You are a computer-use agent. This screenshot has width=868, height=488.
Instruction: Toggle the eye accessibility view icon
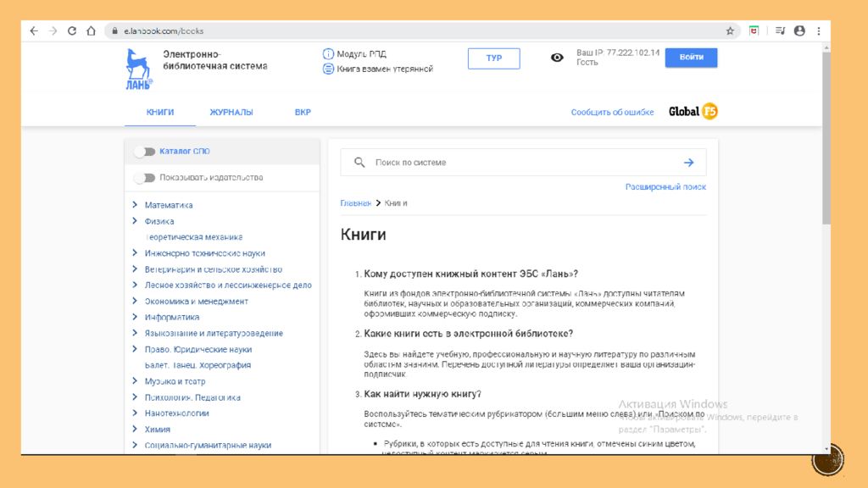point(557,58)
